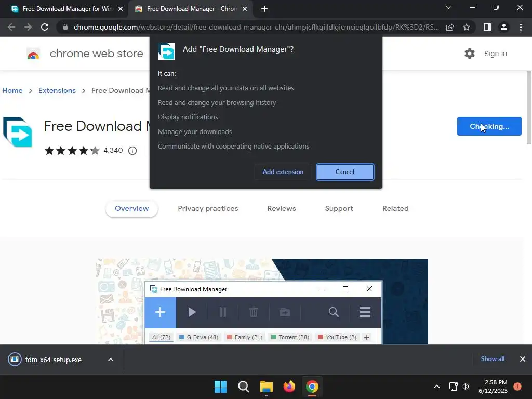The height and width of the screenshot is (399, 532).
Task: Open the tab search dropdown chevron
Action: click(x=448, y=7)
